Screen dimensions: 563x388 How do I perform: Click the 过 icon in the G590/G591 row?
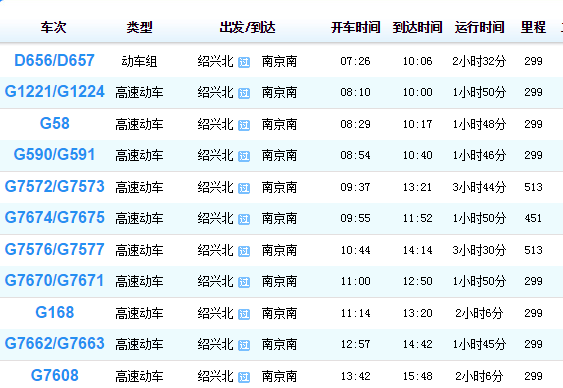click(244, 156)
